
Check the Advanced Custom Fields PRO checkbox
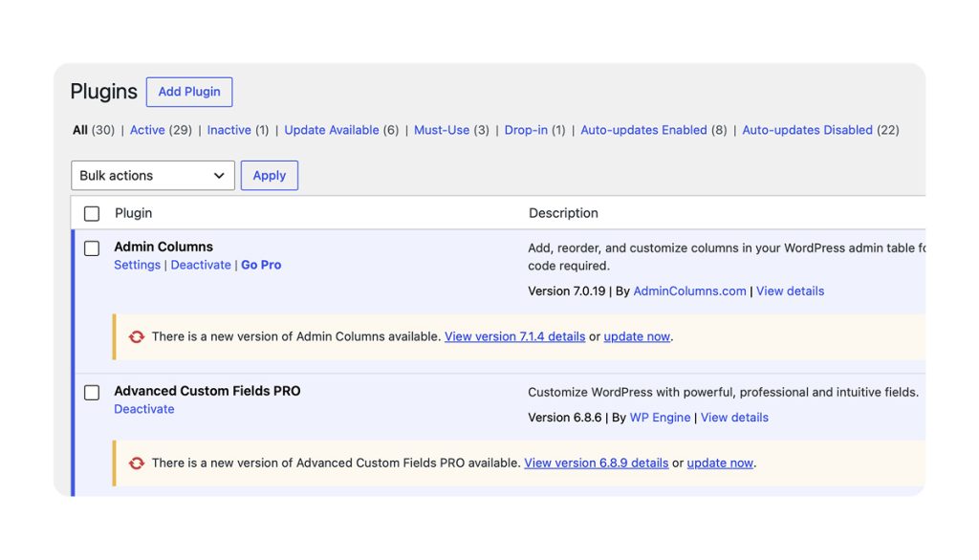(x=92, y=393)
